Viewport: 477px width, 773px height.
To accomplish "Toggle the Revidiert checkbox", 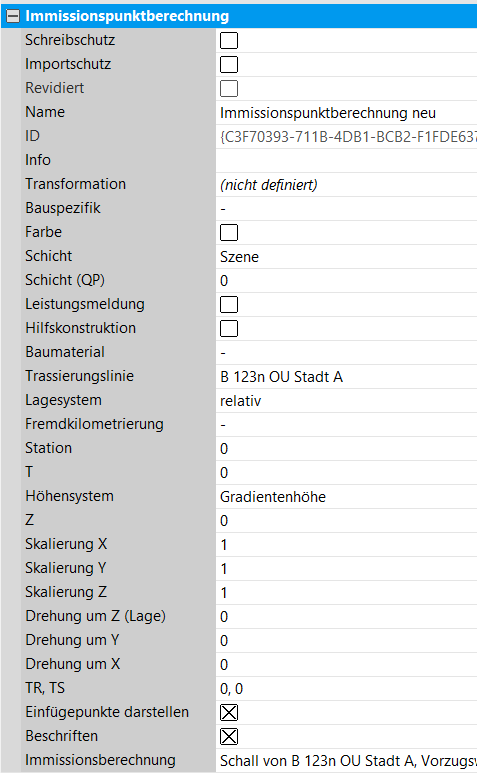I will (229, 89).
